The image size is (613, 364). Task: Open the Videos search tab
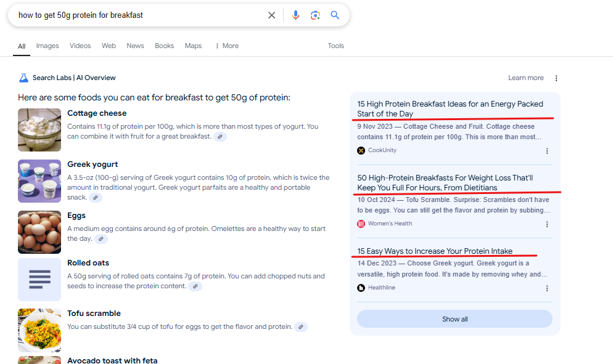(80, 46)
